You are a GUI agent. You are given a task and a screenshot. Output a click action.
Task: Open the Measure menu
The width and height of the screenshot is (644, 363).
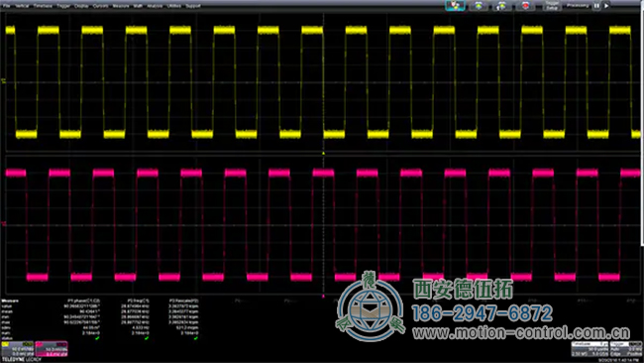pyautogui.click(x=121, y=6)
